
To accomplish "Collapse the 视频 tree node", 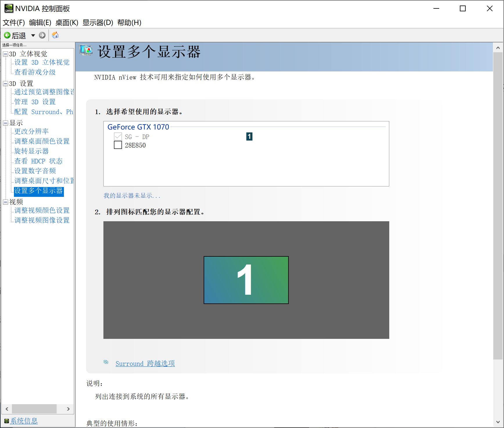I will 6,202.
